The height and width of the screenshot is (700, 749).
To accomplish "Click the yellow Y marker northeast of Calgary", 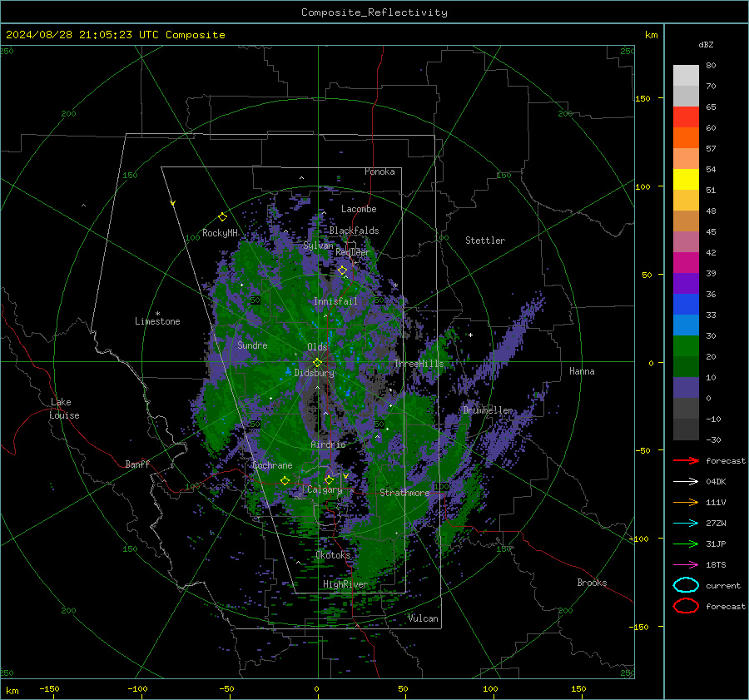I will (x=345, y=476).
